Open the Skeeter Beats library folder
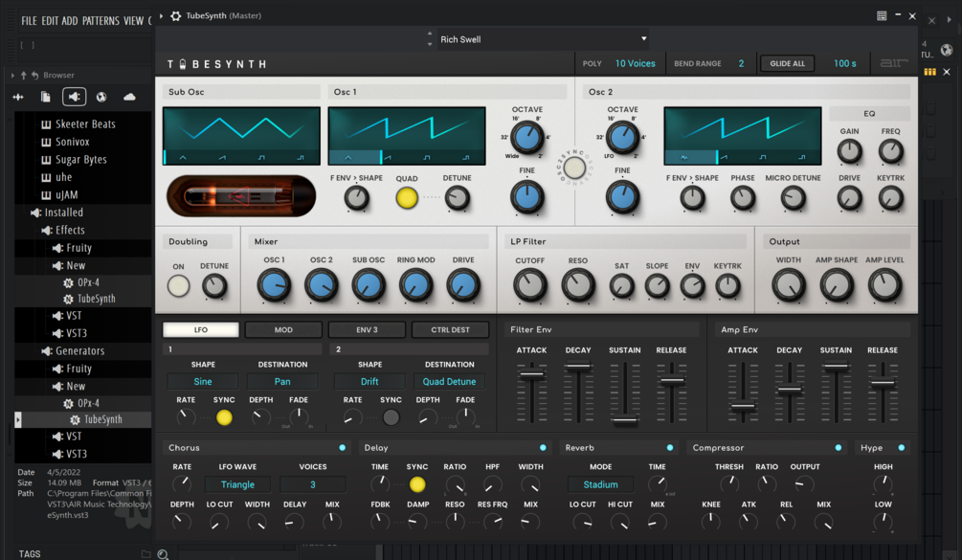 (78, 123)
